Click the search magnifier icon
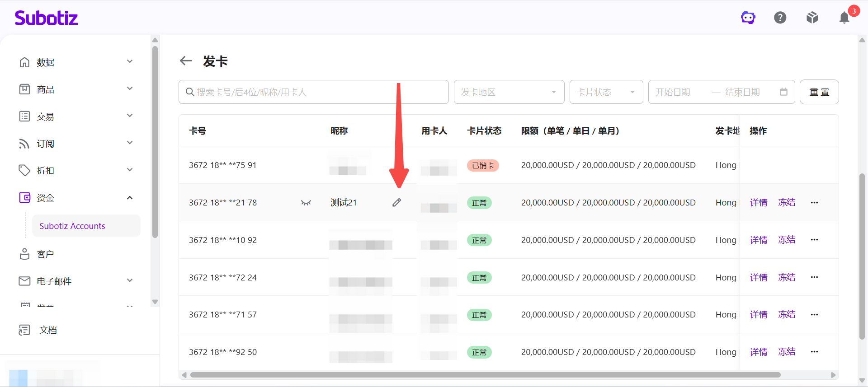 click(x=190, y=92)
